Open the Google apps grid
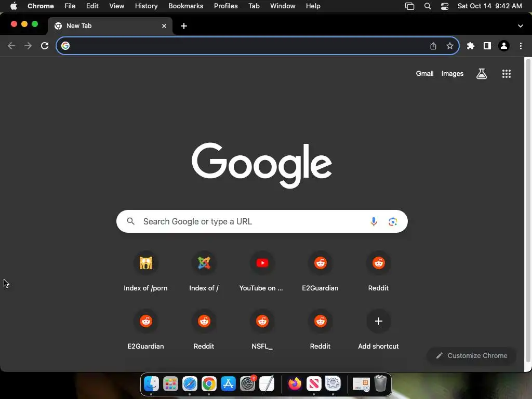The image size is (532, 399). (x=507, y=74)
